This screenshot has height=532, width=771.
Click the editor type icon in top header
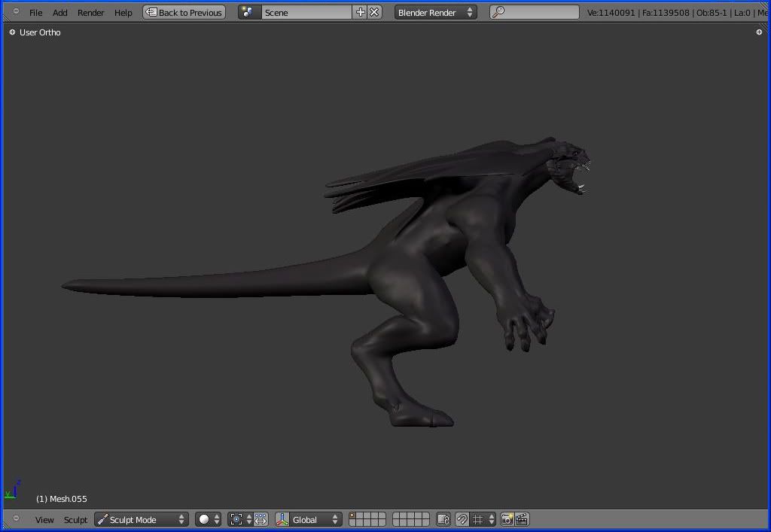(x=15, y=12)
